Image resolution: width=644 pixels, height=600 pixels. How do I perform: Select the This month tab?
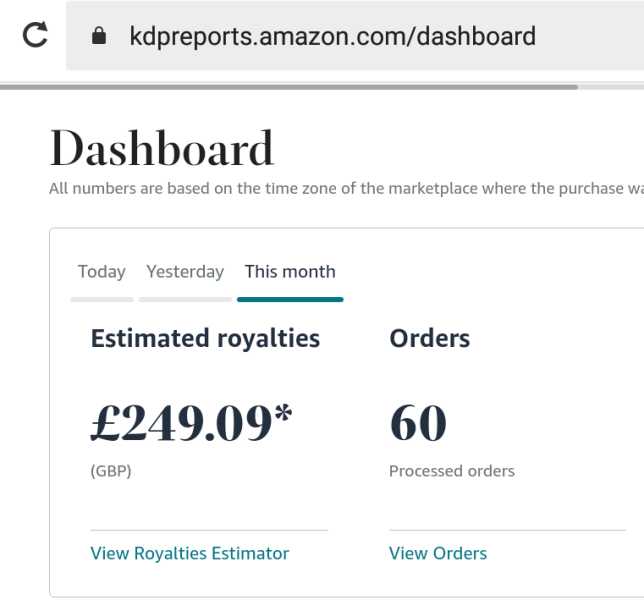coord(290,272)
